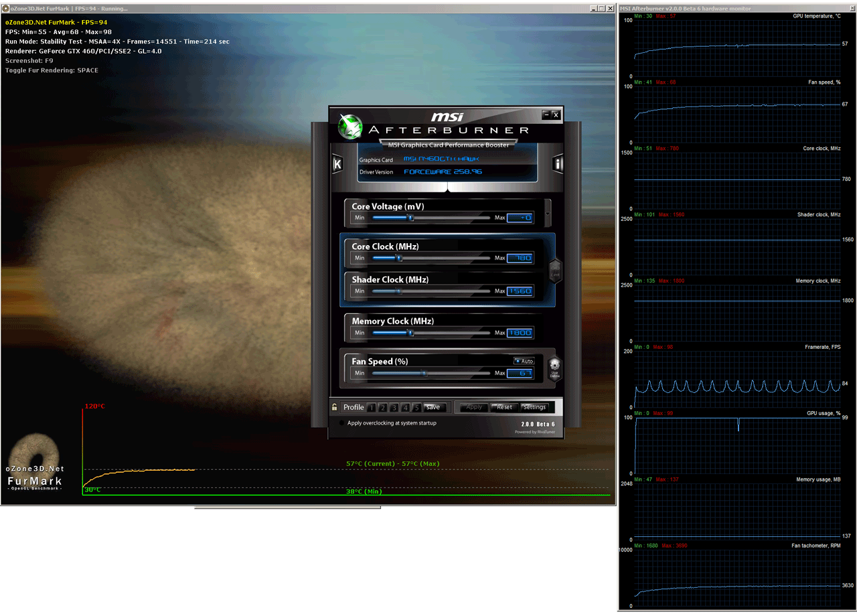Open the information i panel

point(557,164)
